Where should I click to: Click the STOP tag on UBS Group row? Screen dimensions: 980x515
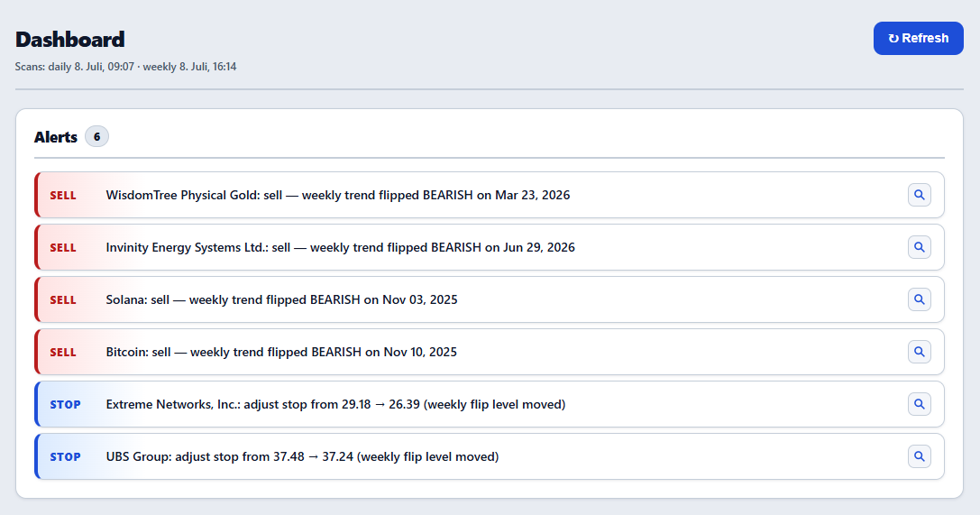tap(65, 457)
